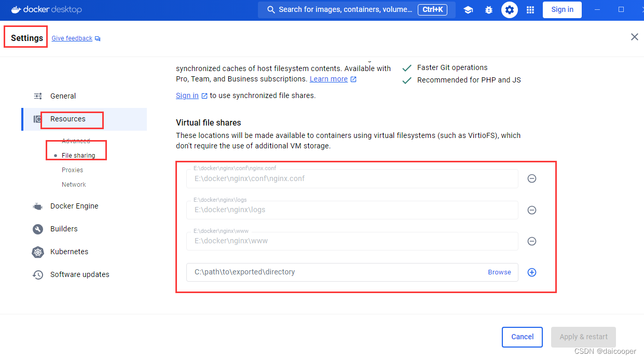Screen dimensions: 644x360
Task: Click the Kubernetes helm icon
Action: [x=38, y=252]
